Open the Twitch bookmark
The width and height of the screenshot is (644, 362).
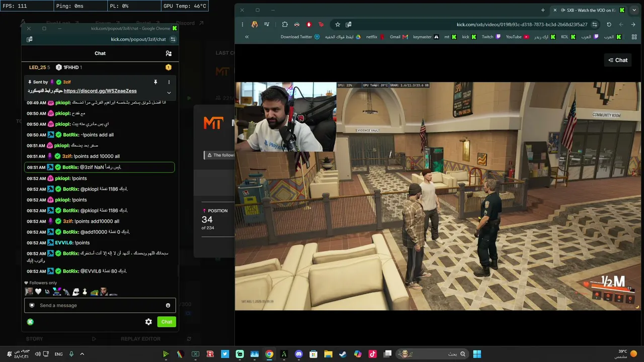pyautogui.click(x=491, y=37)
